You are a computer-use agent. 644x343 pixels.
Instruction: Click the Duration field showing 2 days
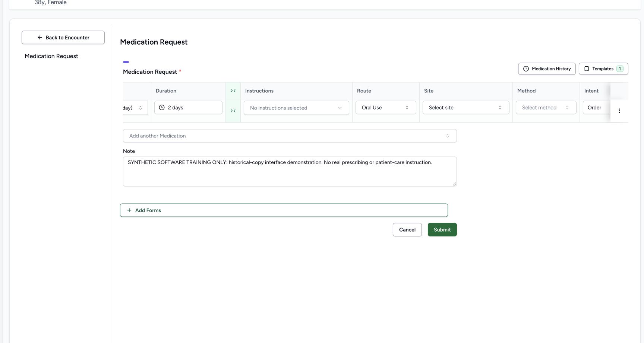click(188, 108)
